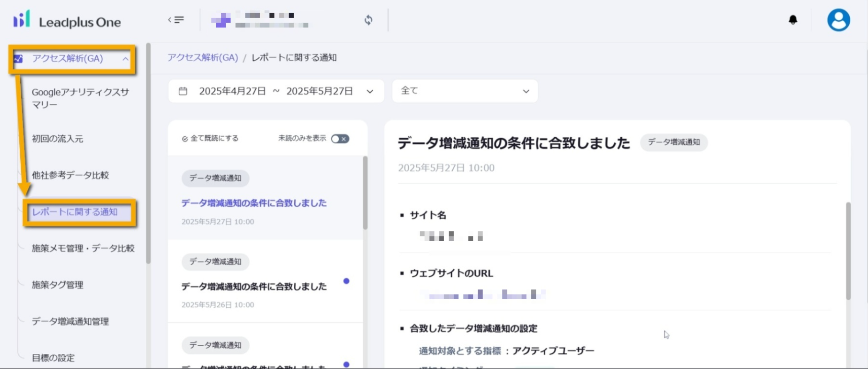Image resolution: width=868 pixels, height=369 pixels.
Task: Collapse sidebar with the menu icon
Action: [x=176, y=20]
